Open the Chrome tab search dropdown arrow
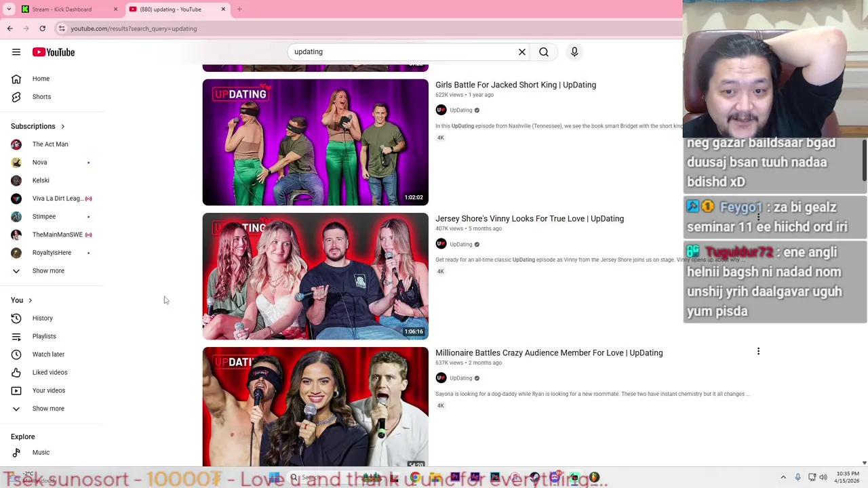Viewport: 868px width, 488px height. tap(9, 9)
